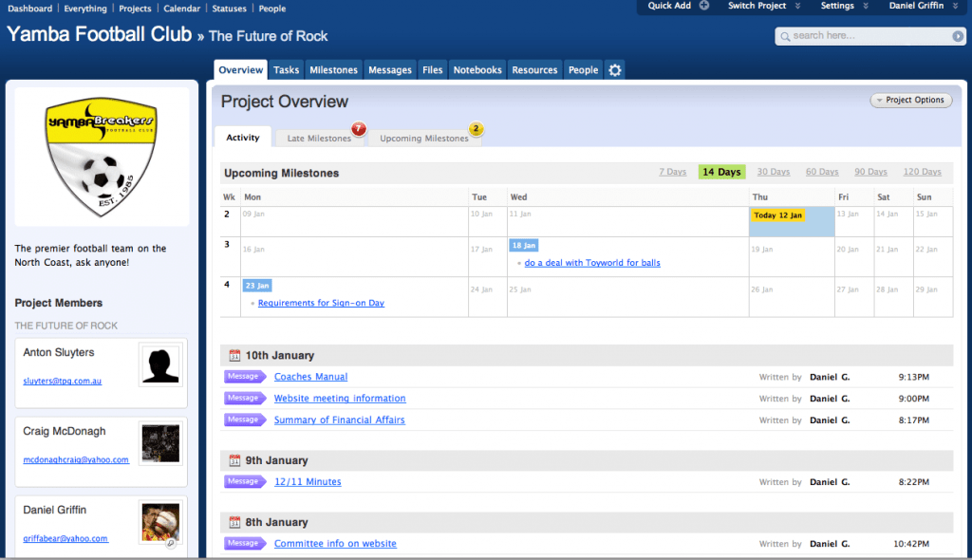This screenshot has height=560, width=972.
Task: Open Website meeting information message
Action: tap(340, 398)
